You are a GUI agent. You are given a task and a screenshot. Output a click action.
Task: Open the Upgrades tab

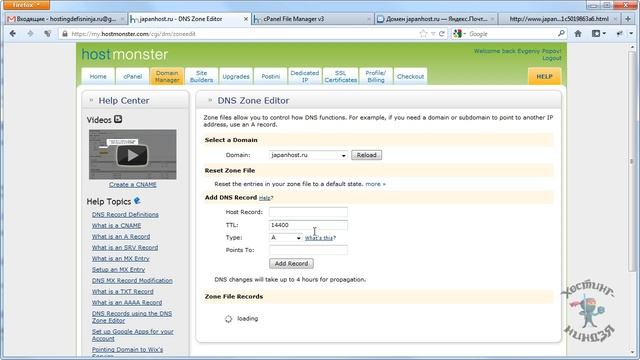(236, 76)
